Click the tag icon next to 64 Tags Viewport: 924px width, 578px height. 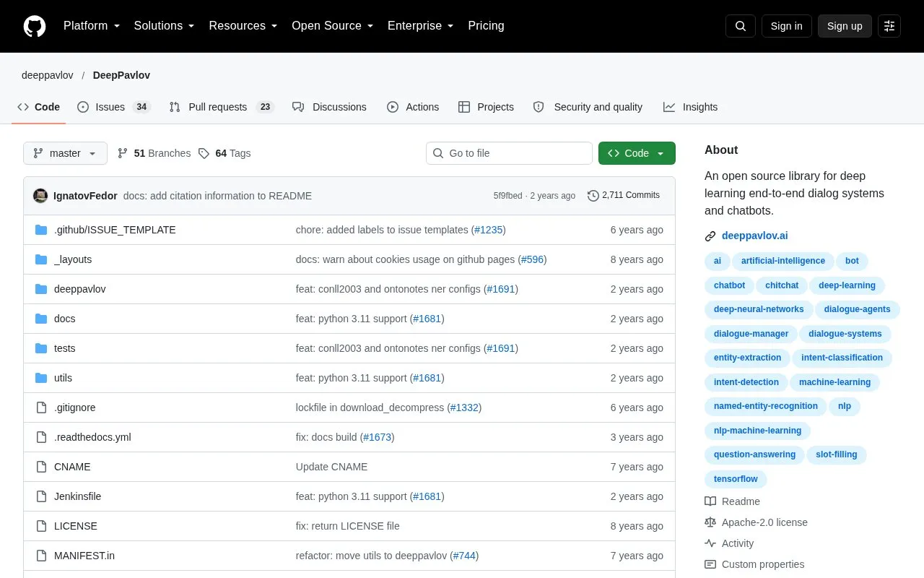point(204,153)
